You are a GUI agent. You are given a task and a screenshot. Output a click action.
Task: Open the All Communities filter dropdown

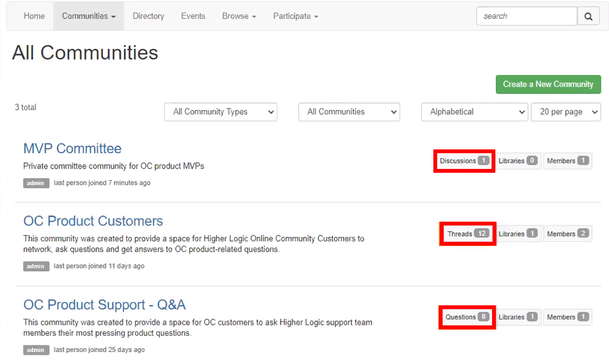coord(349,112)
